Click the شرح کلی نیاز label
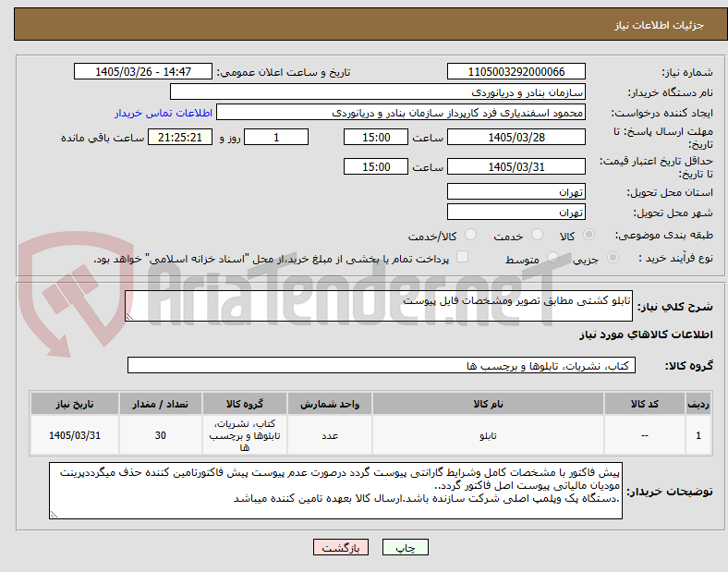This screenshot has height=572, width=728. 675,307
